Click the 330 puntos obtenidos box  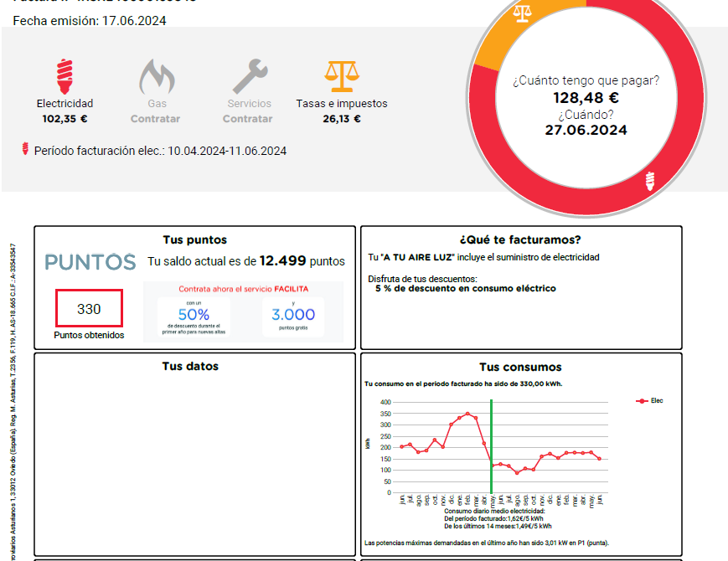pos(89,309)
